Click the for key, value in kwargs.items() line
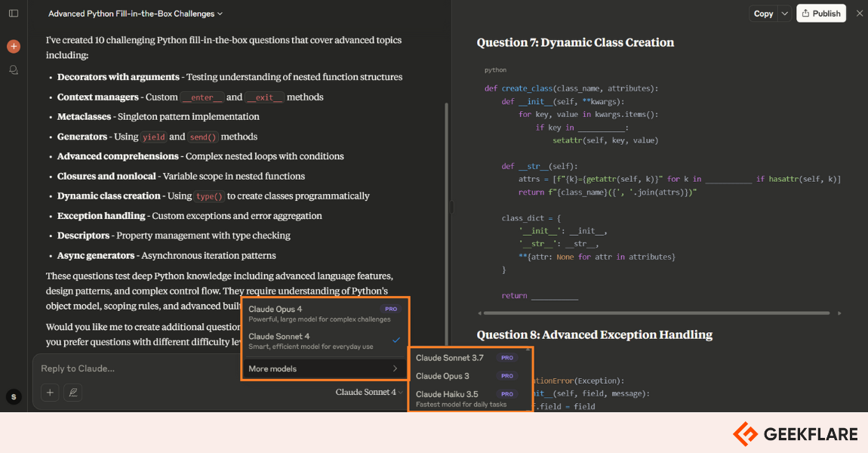Screen dimensions: 868x453 coord(589,115)
